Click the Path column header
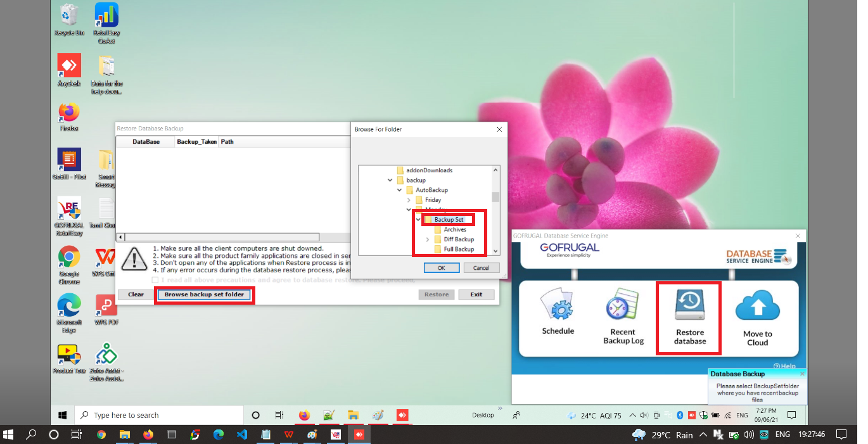The width and height of the screenshot is (868, 444). coord(227,142)
